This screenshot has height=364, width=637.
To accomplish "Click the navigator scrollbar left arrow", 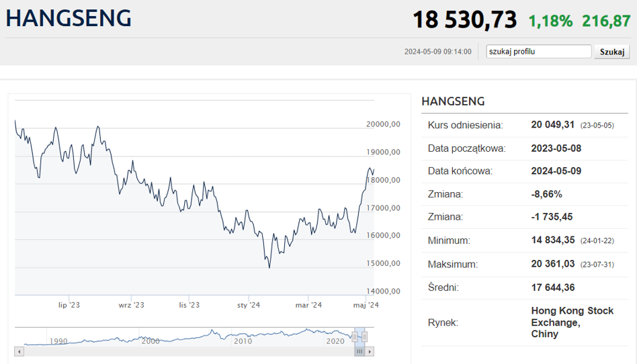I will (19, 351).
